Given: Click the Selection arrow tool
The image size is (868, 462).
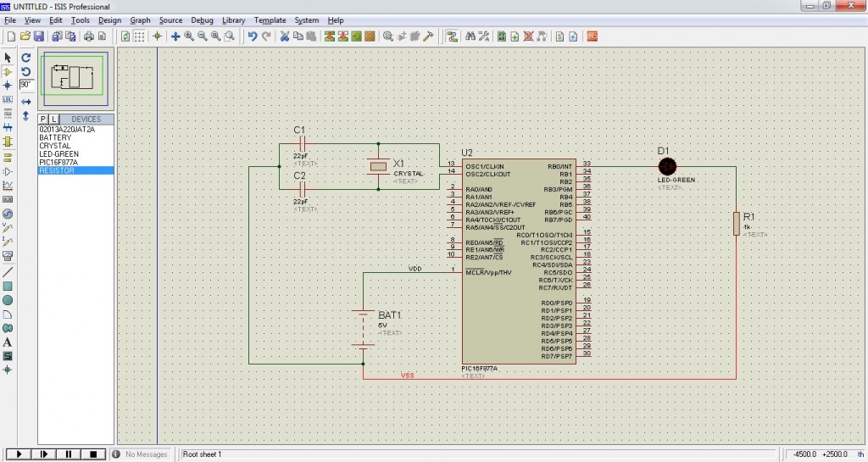Looking at the screenshot, I should (8, 57).
